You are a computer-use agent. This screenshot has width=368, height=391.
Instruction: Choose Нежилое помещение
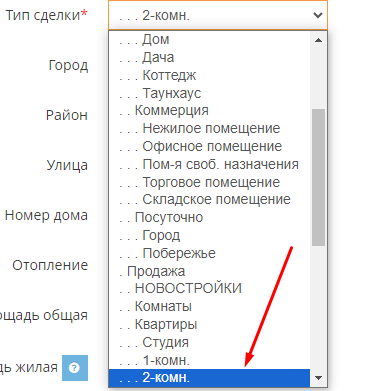click(x=209, y=128)
